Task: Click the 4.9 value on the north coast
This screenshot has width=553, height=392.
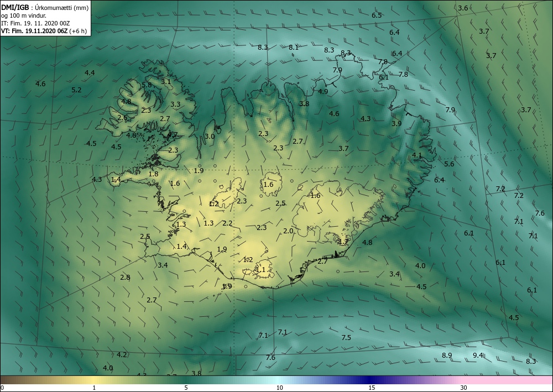Action: [323, 92]
